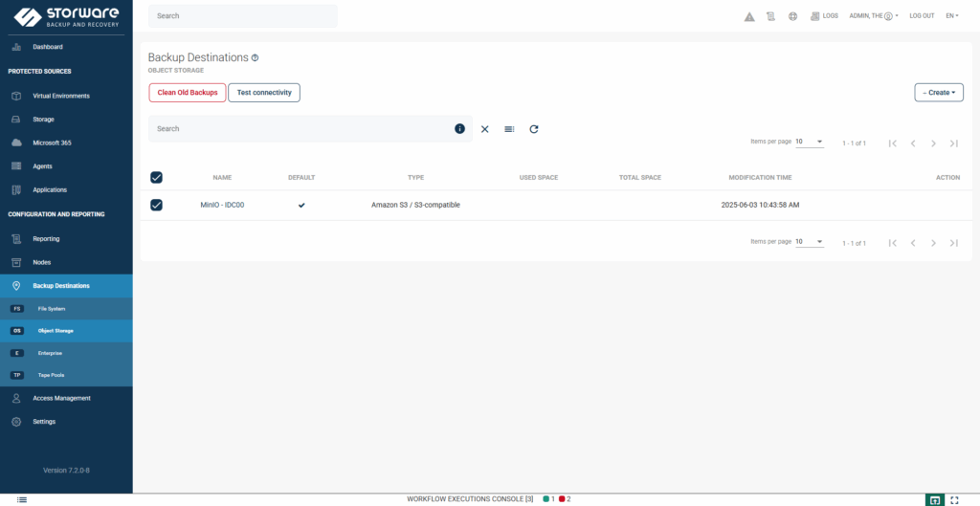Click the table Search input field

pos(301,129)
